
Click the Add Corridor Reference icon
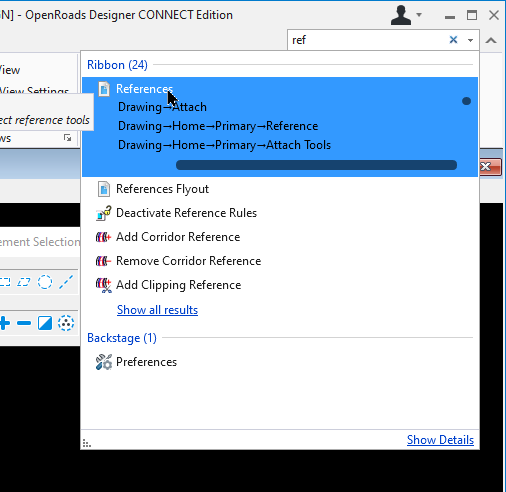click(x=103, y=237)
